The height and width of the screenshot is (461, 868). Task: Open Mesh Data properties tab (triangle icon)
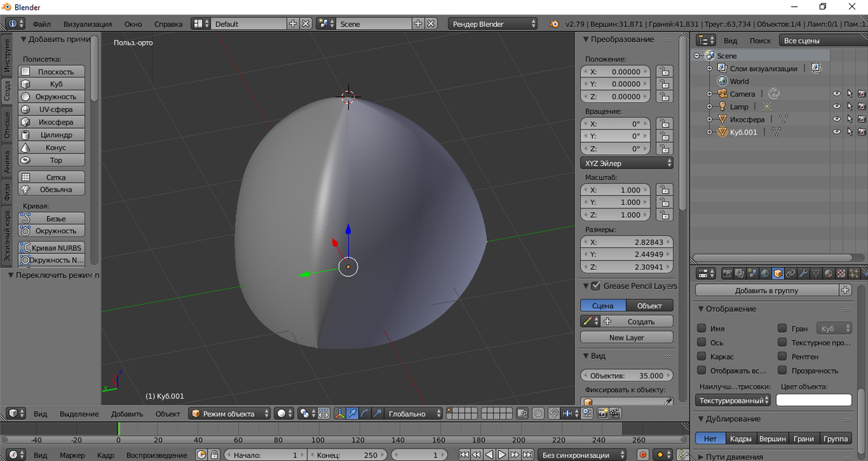tap(816, 274)
